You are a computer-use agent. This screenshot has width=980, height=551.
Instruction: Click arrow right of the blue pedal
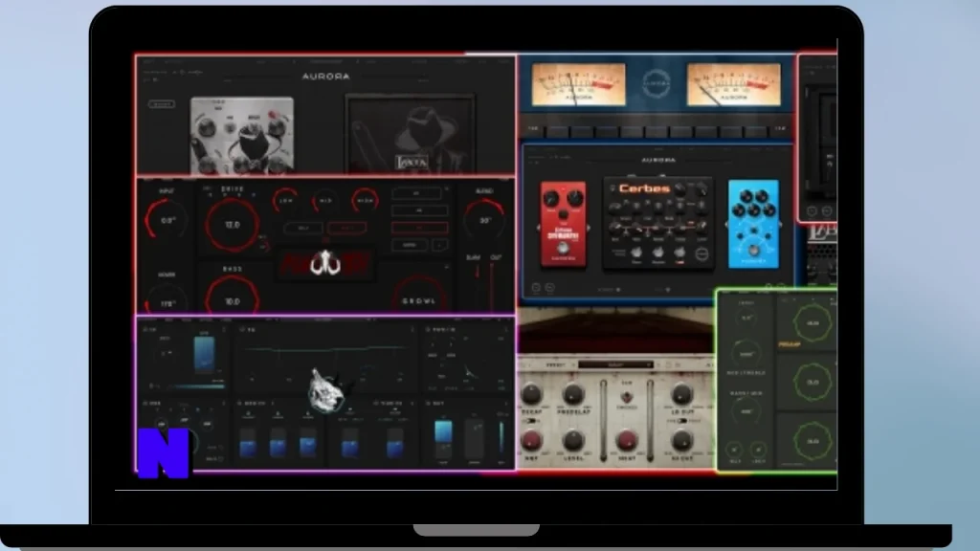coord(781,224)
